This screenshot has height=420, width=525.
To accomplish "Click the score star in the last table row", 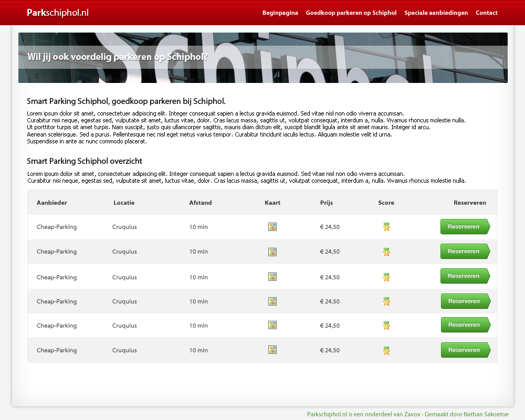I will click(386, 351).
